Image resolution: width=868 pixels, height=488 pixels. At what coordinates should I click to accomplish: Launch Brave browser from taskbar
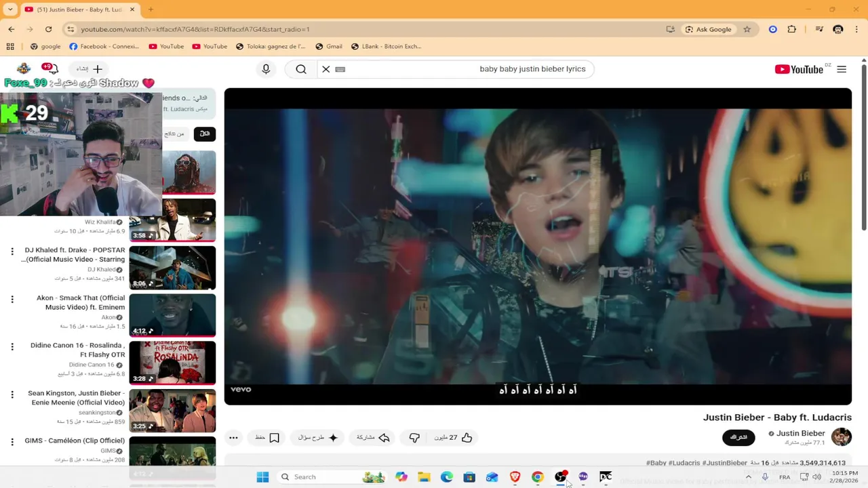515,477
